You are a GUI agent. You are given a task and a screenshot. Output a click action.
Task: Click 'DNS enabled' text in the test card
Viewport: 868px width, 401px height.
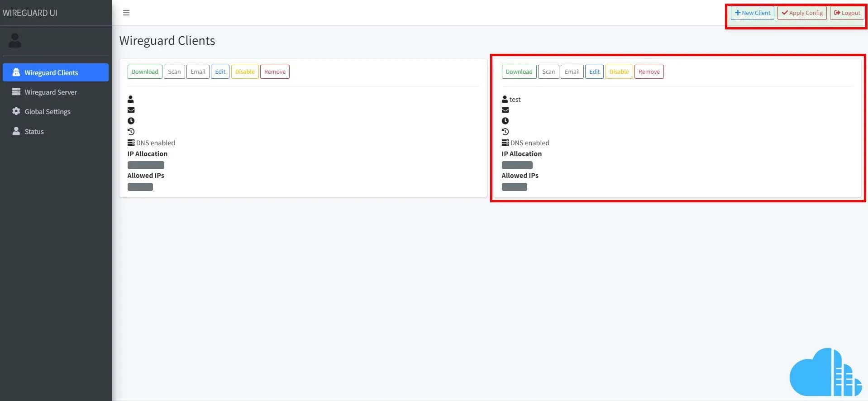pos(530,143)
